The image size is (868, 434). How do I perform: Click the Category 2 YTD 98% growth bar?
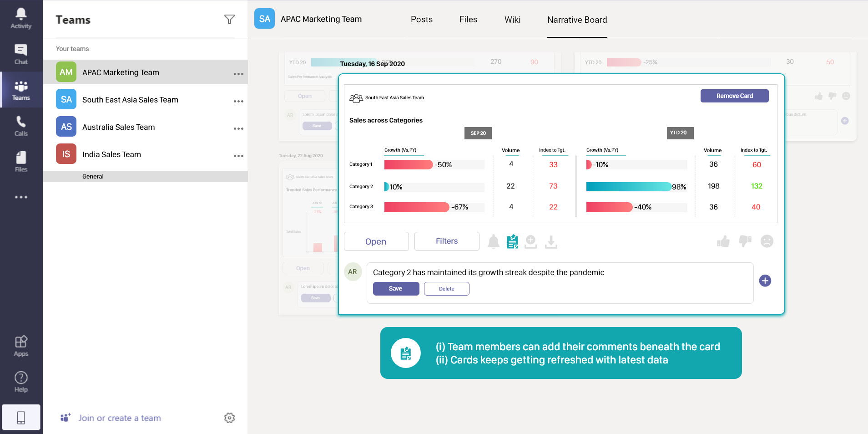[629, 187]
